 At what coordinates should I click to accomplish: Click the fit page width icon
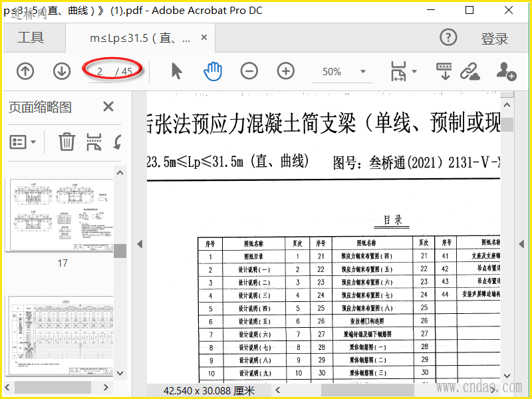click(x=398, y=71)
